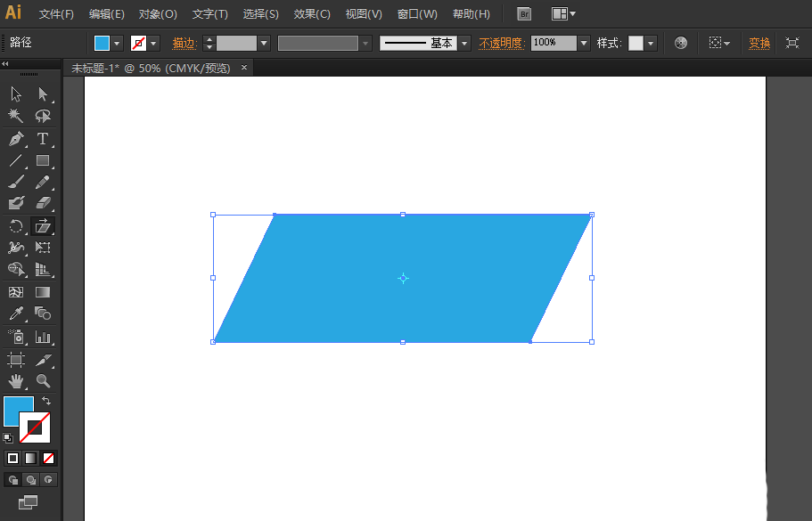Select the Type tool

point(43,139)
